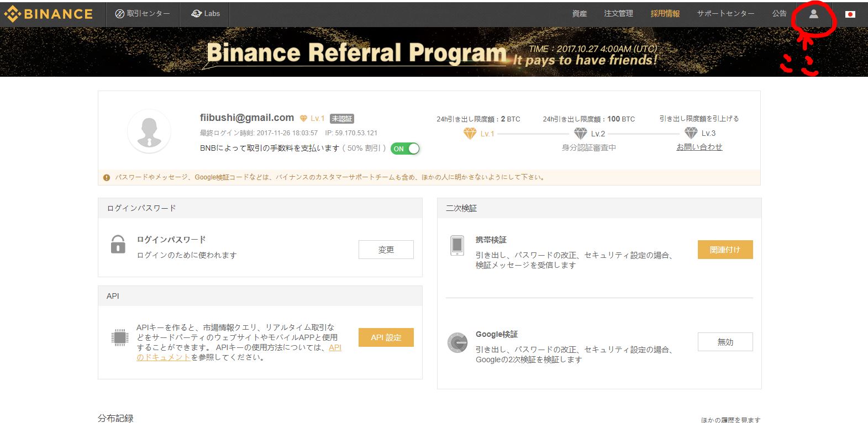
Task: Click the Google Authenticator icon
Action: click(457, 343)
